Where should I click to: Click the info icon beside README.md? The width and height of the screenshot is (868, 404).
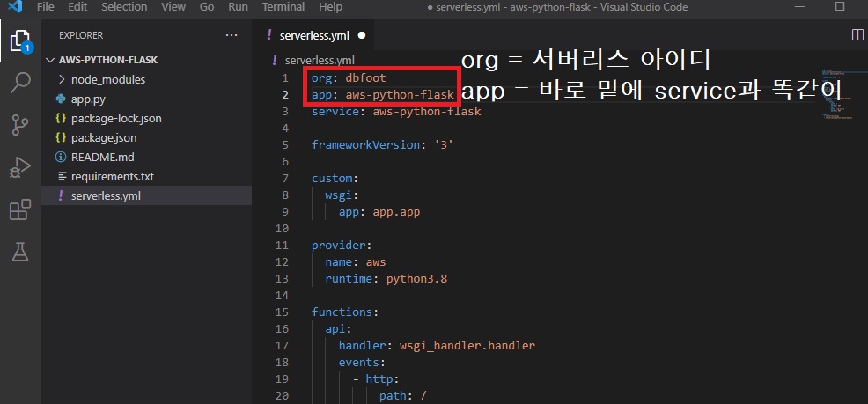(61, 158)
